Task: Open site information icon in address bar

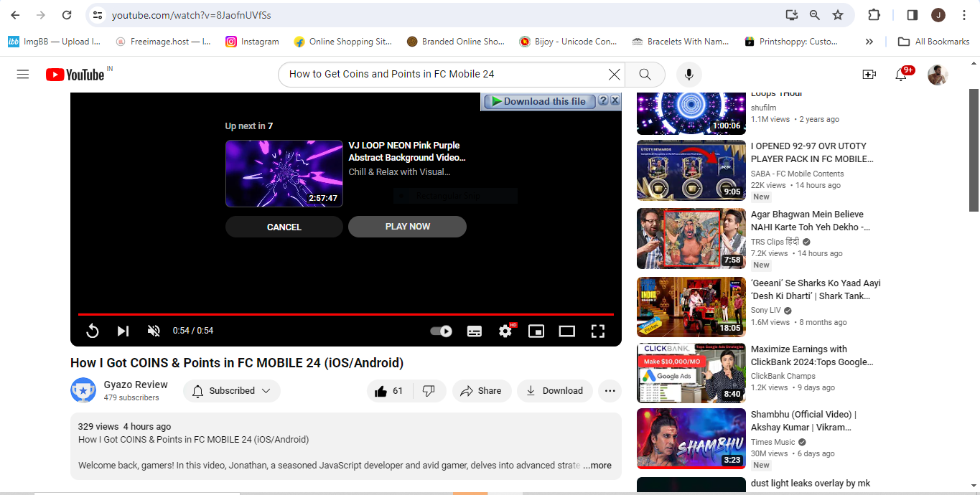Action: pos(98,14)
